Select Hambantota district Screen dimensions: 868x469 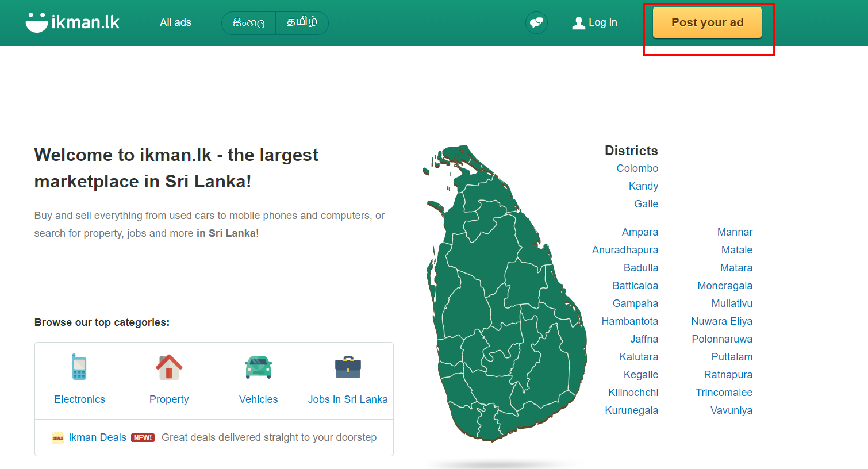630,321
